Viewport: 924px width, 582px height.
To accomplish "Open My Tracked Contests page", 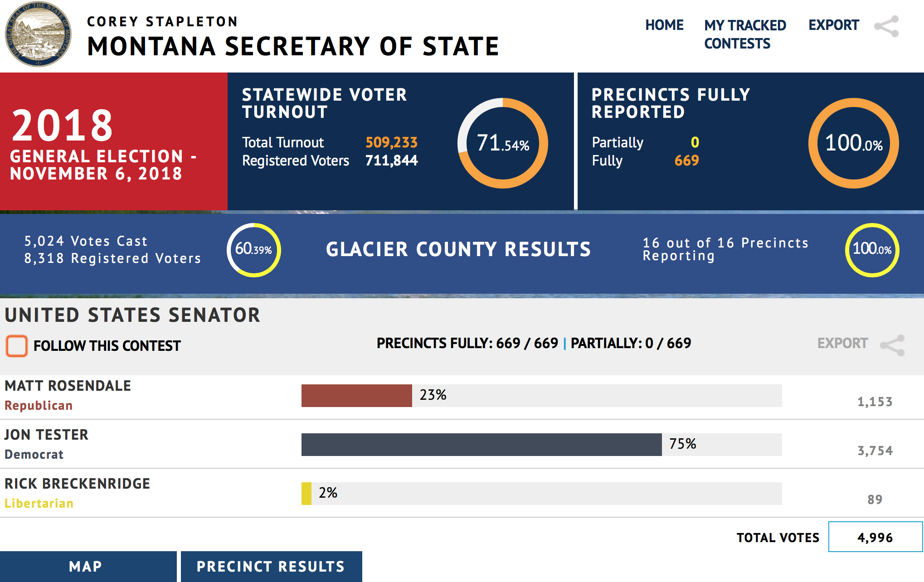I will click(744, 34).
